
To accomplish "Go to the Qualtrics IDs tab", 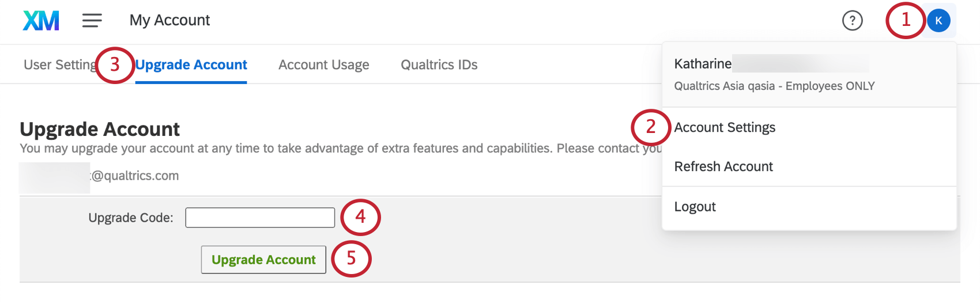I will point(439,64).
